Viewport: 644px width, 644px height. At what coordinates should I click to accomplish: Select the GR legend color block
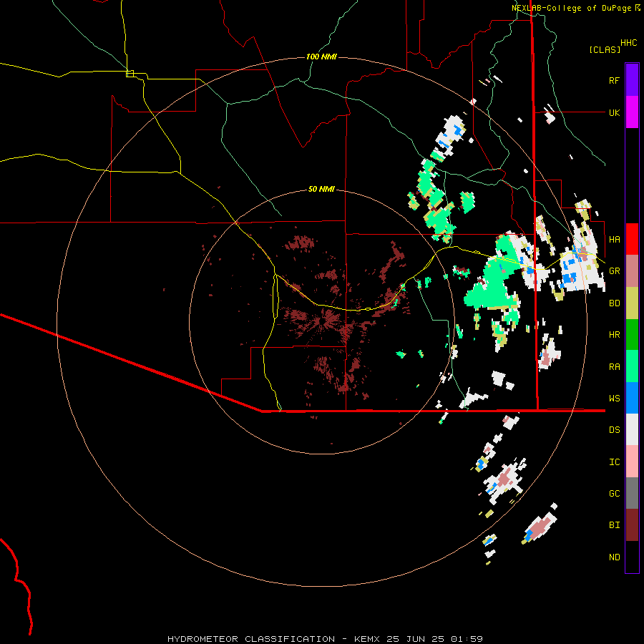click(632, 270)
